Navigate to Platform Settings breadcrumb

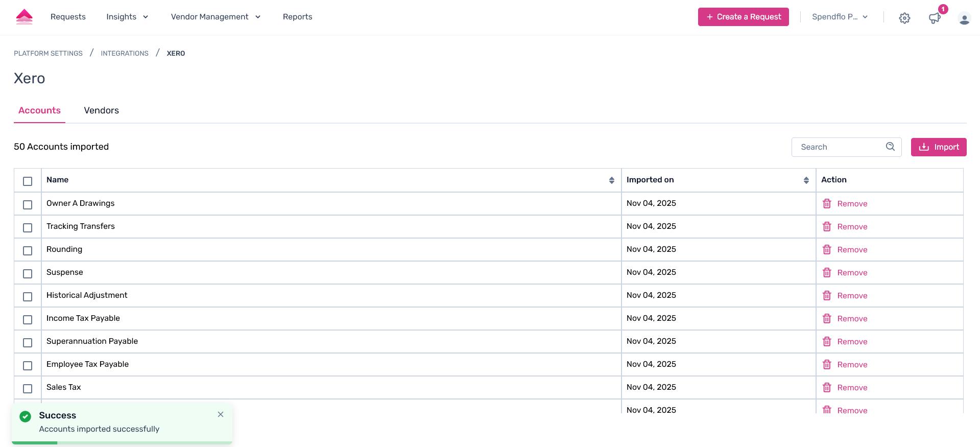click(48, 53)
